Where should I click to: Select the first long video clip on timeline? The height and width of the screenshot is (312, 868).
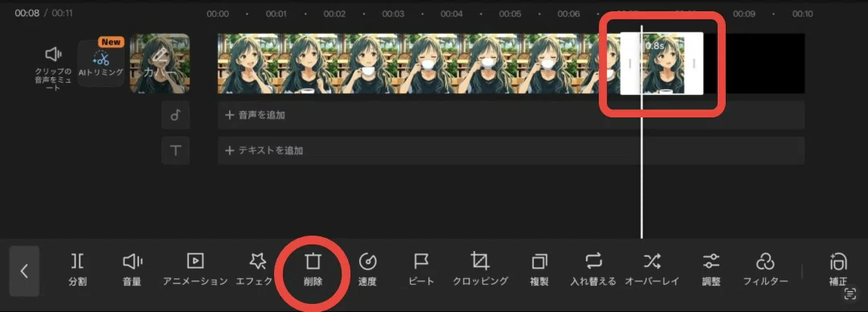pos(419,64)
